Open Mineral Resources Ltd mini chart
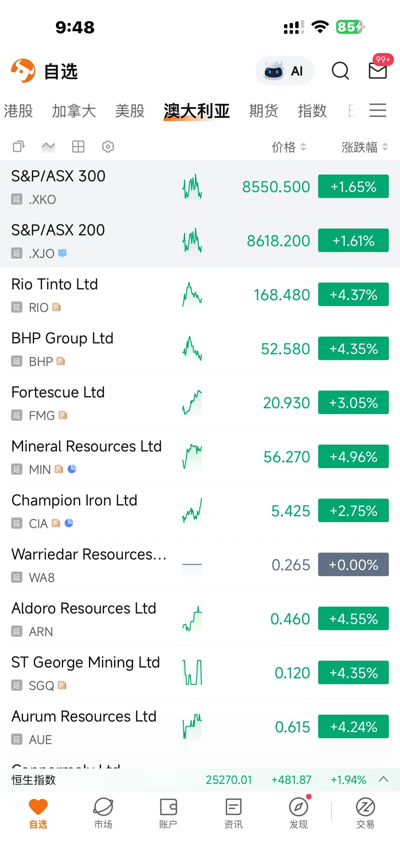Image resolution: width=400 pixels, height=868 pixels. tap(192, 457)
